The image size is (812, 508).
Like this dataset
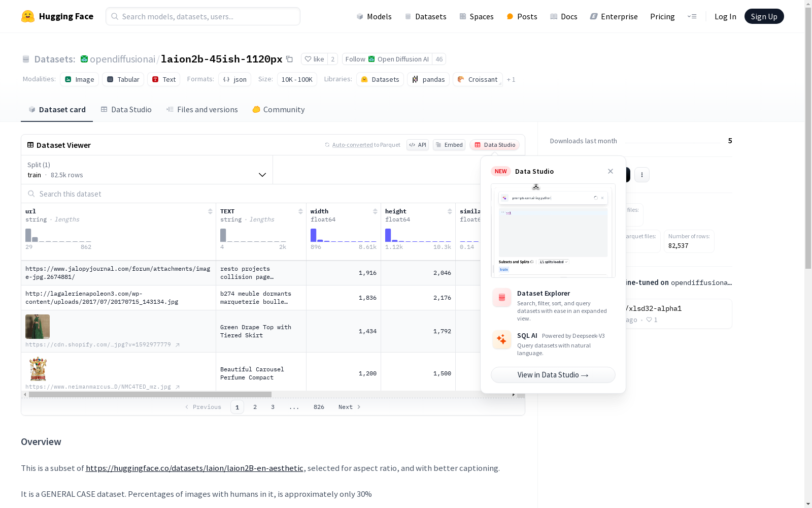coord(314,59)
